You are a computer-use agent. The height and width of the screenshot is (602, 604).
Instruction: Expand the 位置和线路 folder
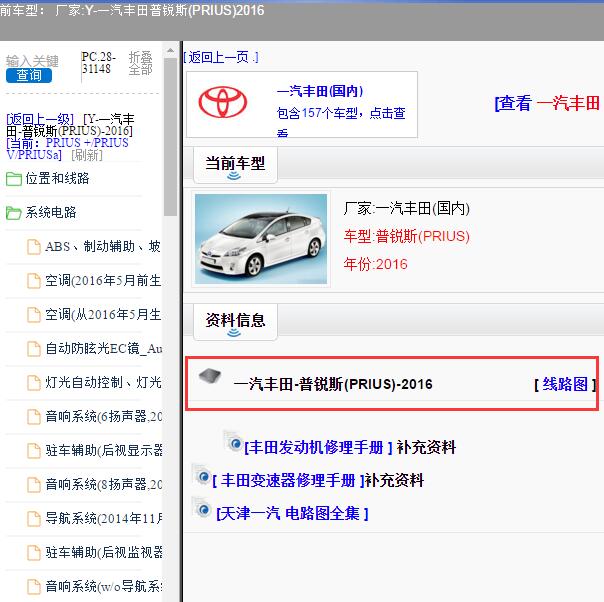pyautogui.click(x=57, y=178)
